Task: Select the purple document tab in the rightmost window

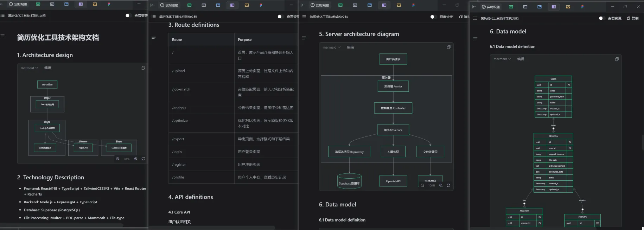Action: (554, 7)
